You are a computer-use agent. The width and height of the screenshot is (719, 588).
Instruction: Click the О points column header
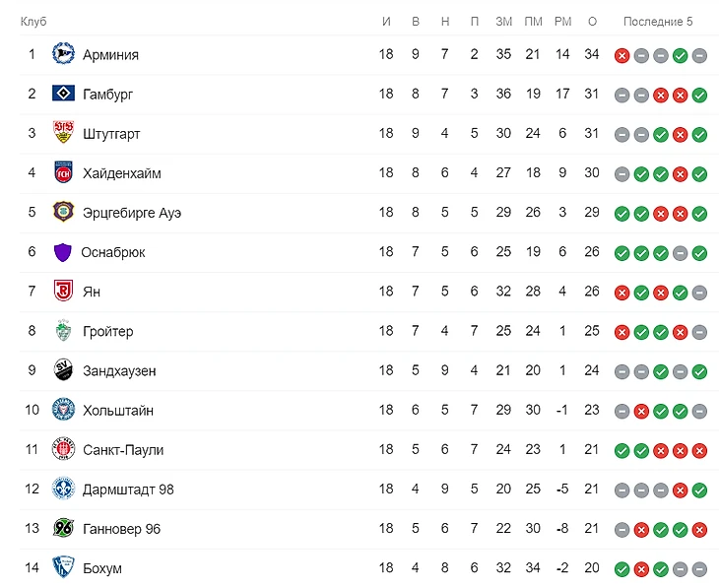[592, 22]
